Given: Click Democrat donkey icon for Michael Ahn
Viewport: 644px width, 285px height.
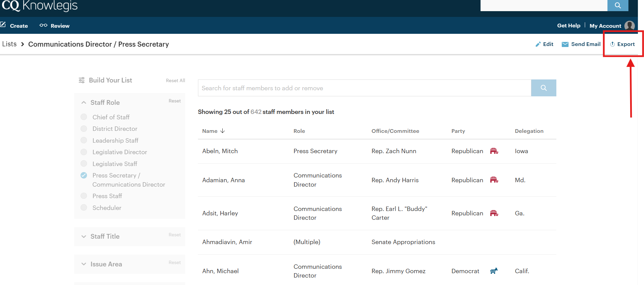Looking at the screenshot, I should (x=494, y=271).
